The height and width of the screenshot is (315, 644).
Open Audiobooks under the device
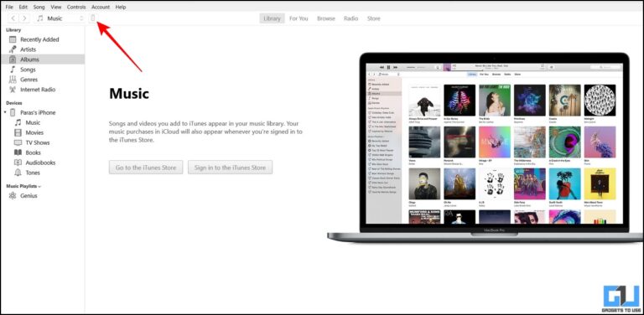pos(40,163)
